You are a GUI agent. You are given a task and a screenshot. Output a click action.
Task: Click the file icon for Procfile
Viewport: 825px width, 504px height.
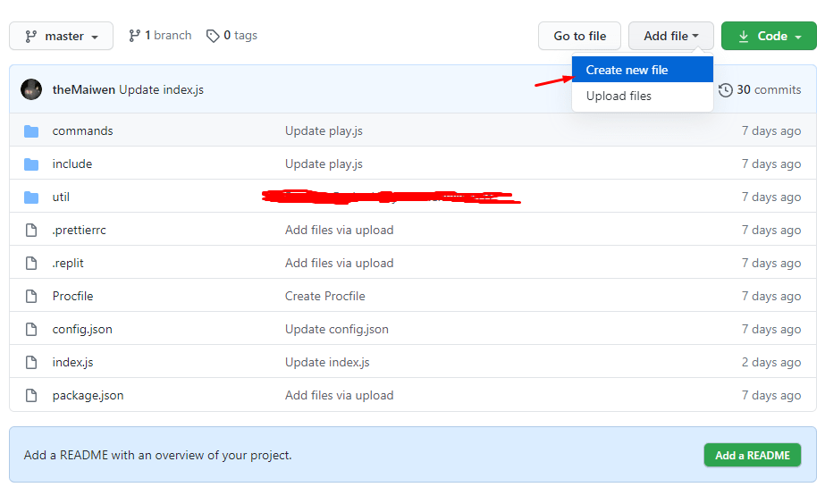pos(31,296)
